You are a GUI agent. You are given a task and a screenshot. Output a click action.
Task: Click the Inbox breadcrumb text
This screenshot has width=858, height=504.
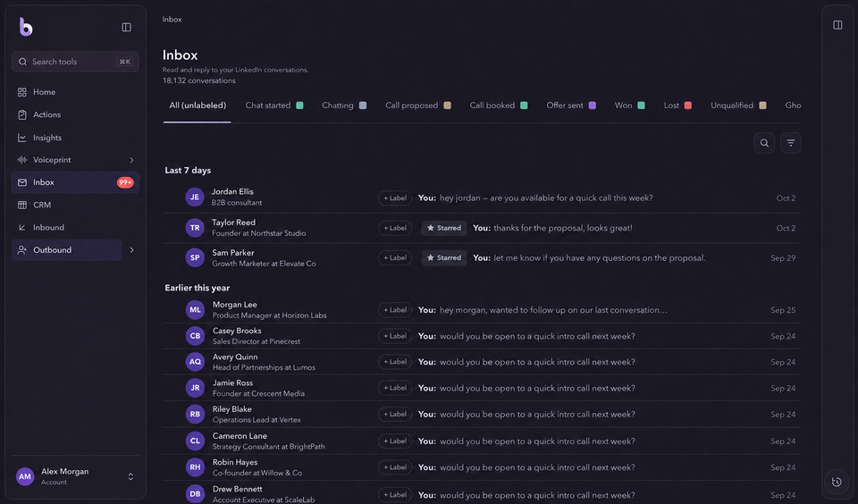[172, 20]
